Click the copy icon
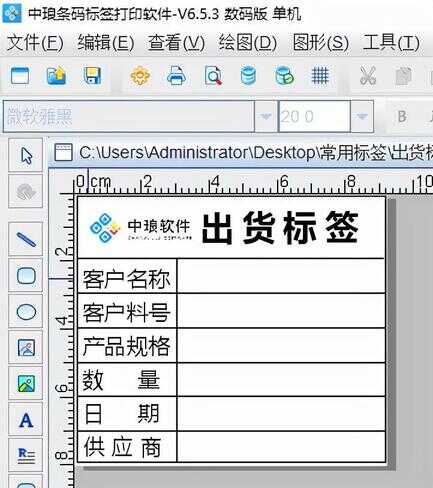Screen dimensions: 433x488 [x=403, y=76]
